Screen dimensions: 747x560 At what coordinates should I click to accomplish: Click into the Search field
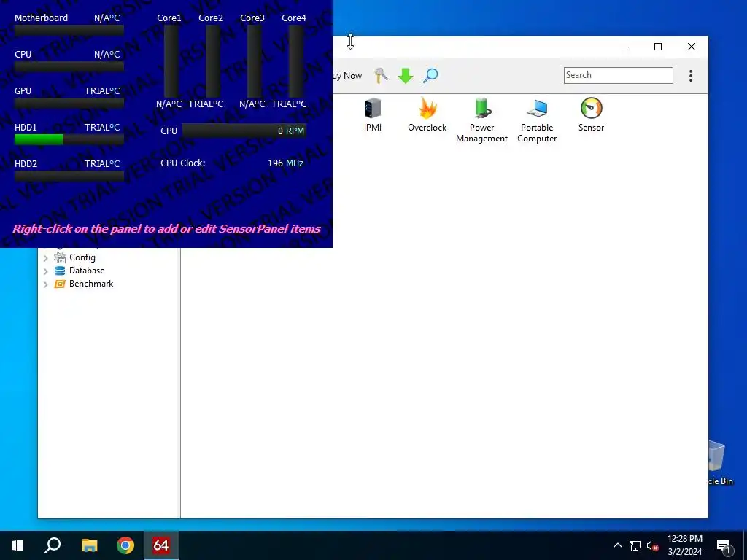point(619,75)
